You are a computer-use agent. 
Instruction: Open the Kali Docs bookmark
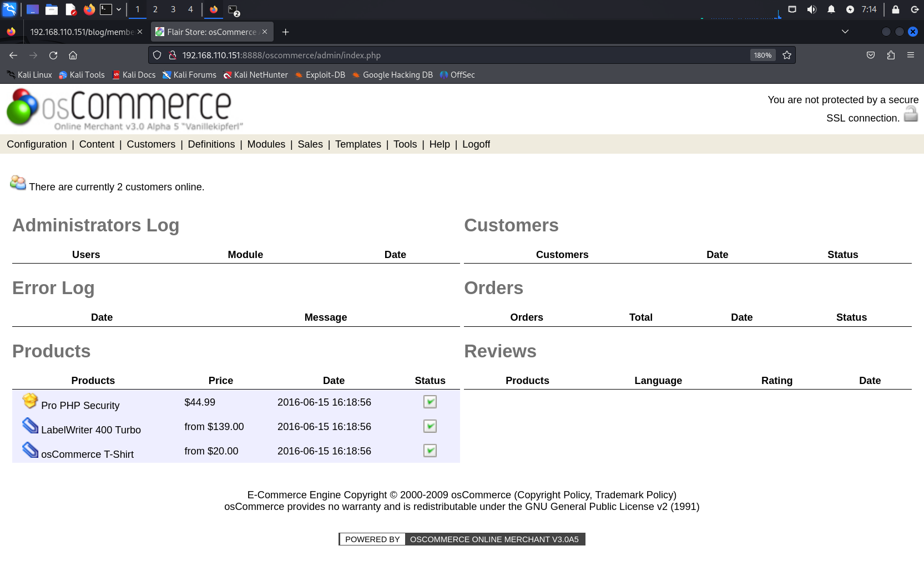tap(133, 75)
